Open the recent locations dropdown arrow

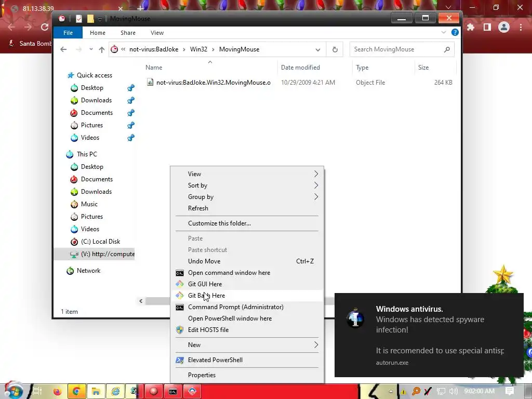[91, 49]
